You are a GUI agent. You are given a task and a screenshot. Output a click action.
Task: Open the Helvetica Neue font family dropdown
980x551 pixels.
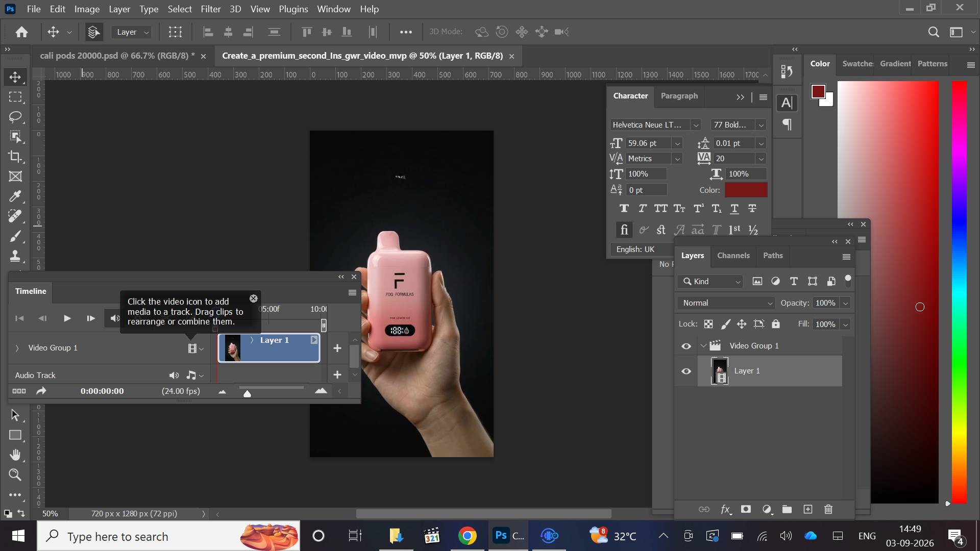(x=655, y=124)
